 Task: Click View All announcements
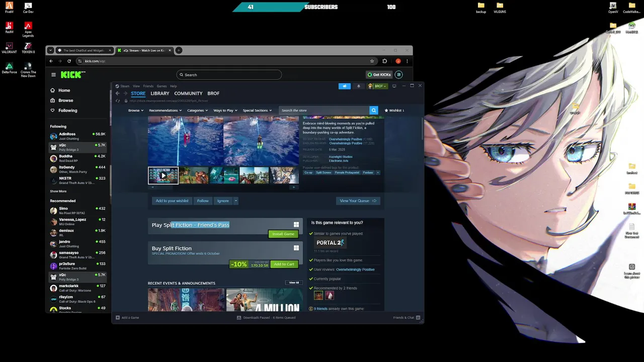[294, 283]
